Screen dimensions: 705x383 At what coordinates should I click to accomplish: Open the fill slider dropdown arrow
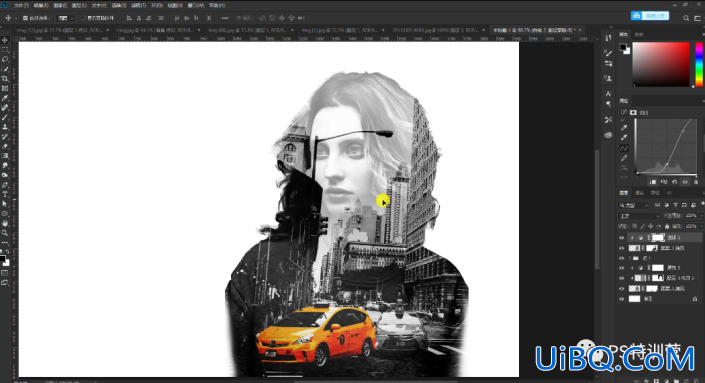click(701, 226)
